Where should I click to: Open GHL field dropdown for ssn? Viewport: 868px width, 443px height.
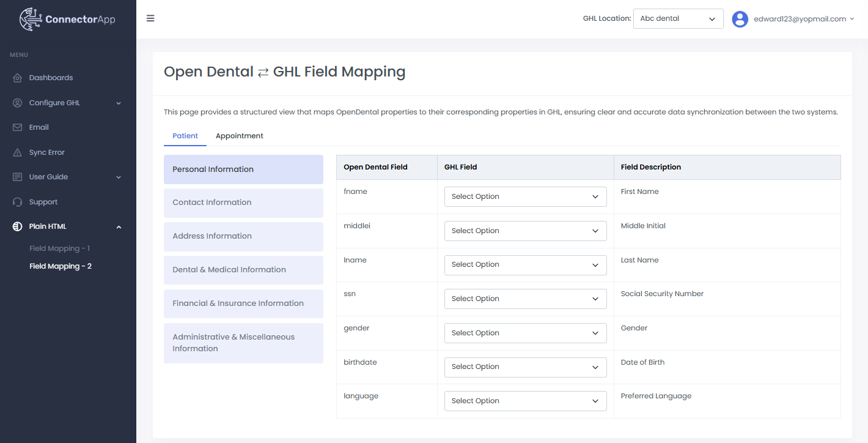[x=526, y=299]
